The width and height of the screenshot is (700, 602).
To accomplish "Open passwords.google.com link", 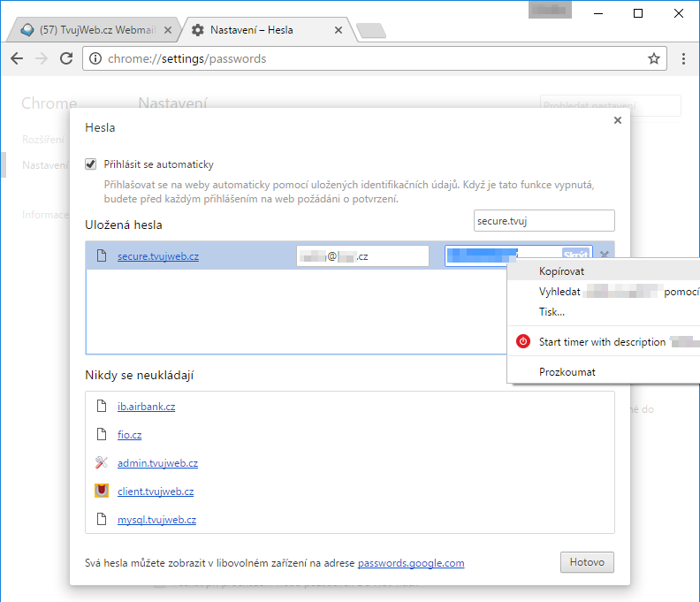I will (411, 563).
